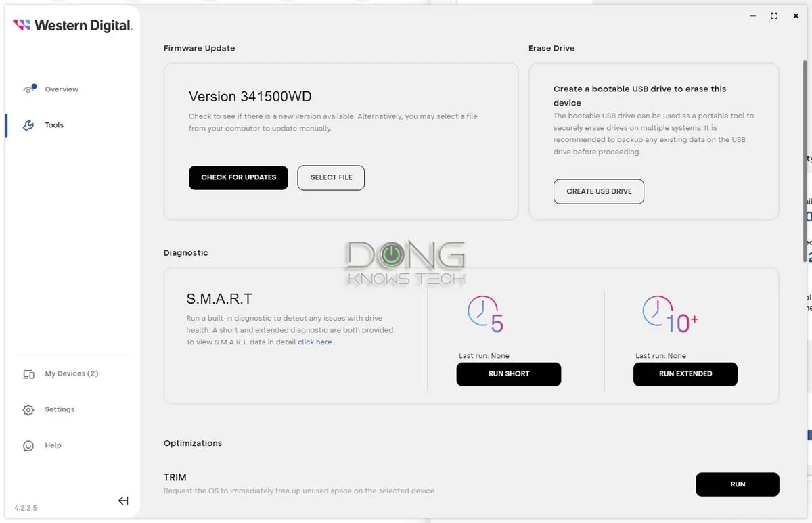This screenshot has width=812, height=523.
Task: Click CREATE USB DRIVE button
Action: point(599,191)
